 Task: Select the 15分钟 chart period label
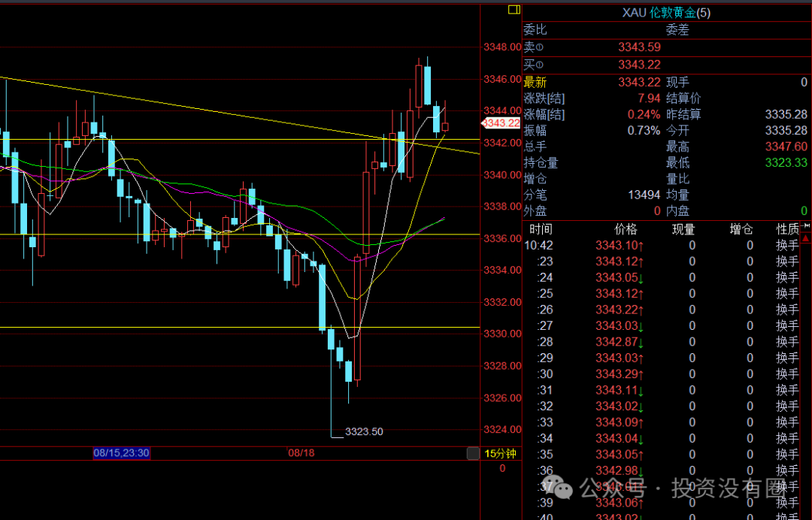[500, 453]
